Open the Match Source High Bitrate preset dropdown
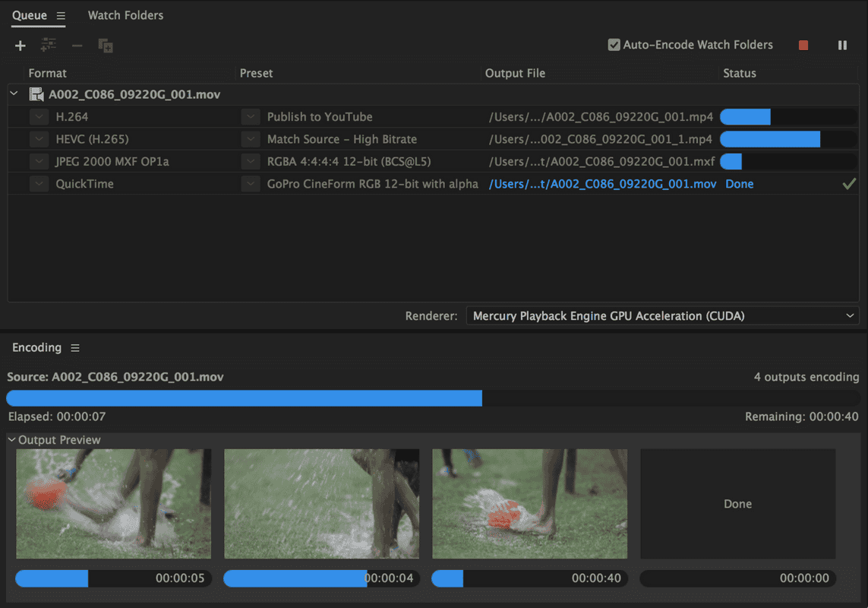868x608 pixels. coord(251,139)
